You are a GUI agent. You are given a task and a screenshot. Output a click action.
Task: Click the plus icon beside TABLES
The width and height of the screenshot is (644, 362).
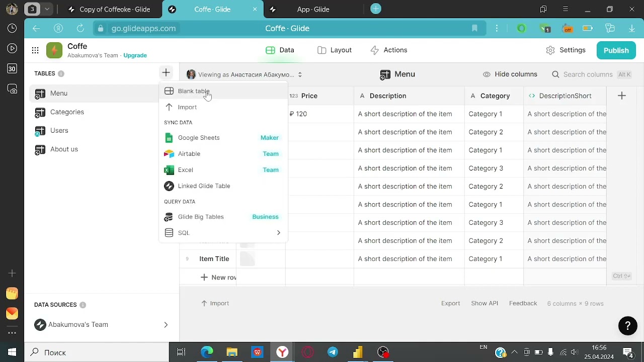[166, 73]
